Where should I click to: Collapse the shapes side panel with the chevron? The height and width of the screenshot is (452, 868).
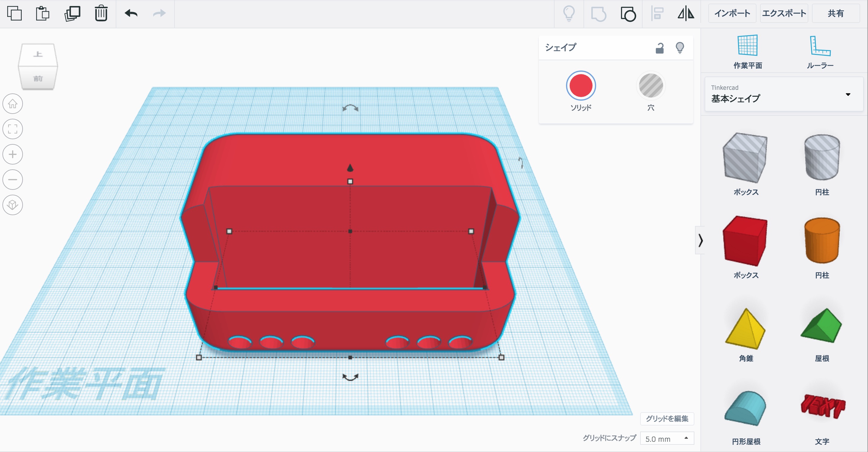click(700, 240)
